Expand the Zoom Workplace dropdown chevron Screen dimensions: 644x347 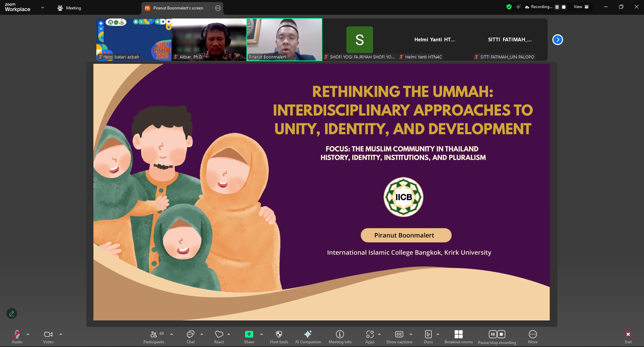click(43, 7)
